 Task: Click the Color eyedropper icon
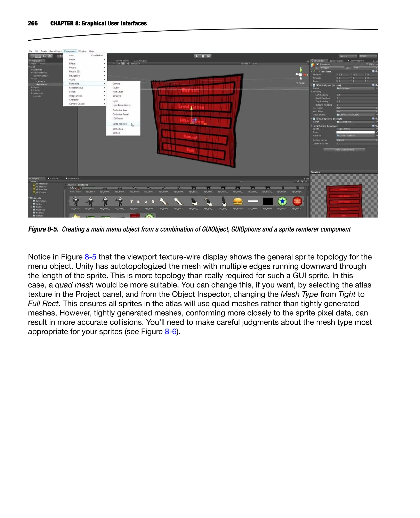(377, 132)
